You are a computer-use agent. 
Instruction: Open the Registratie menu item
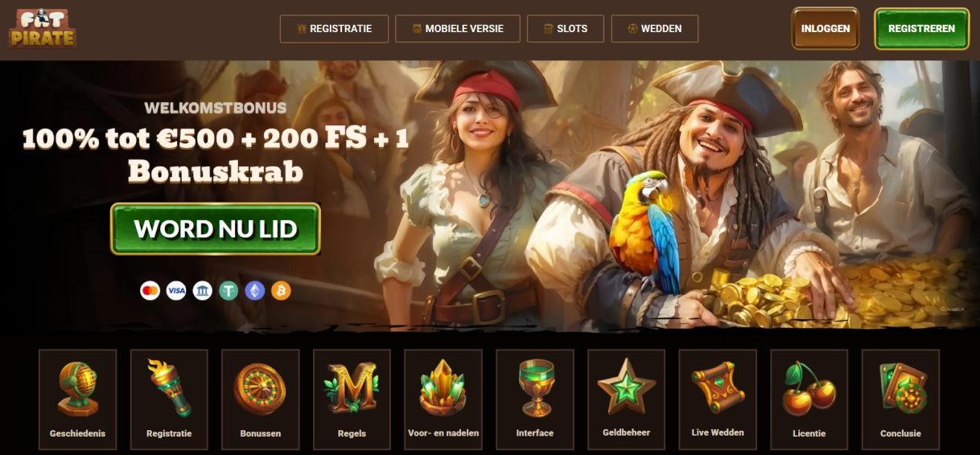point(334,28)
